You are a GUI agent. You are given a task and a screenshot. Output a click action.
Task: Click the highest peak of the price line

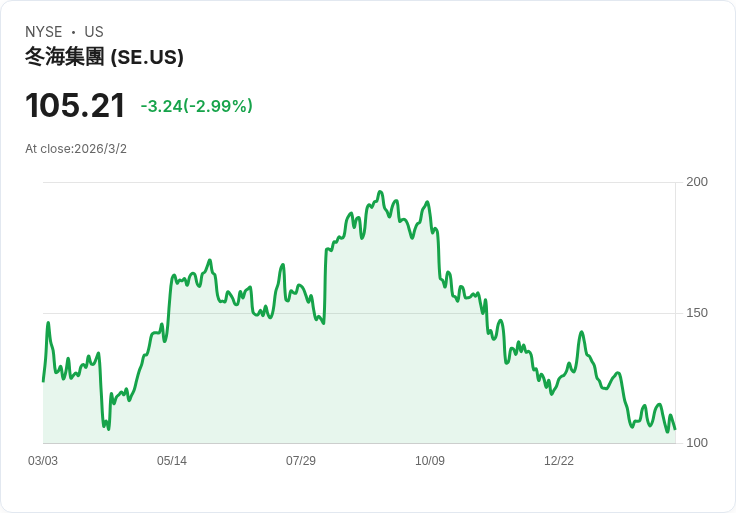coord(380,192)
